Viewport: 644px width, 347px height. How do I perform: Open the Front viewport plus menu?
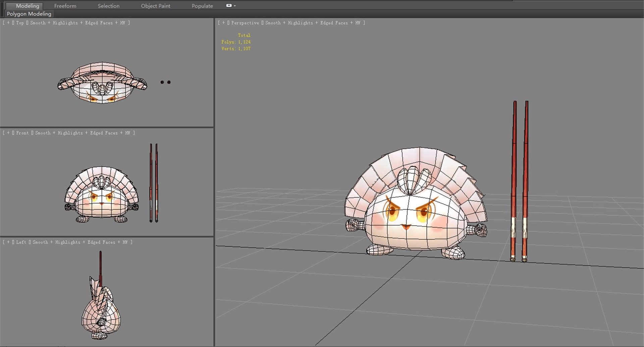8,133
